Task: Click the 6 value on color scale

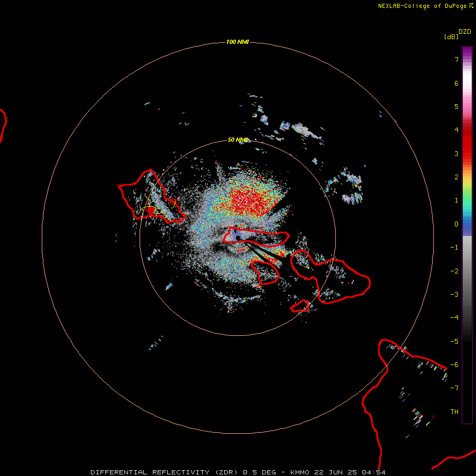Action: coord(456,83)
